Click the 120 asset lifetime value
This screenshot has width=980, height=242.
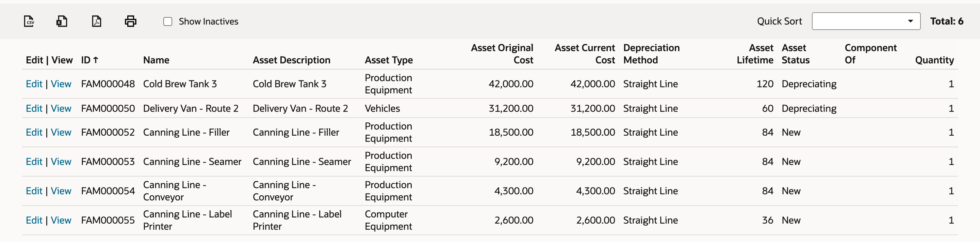pos(765,84)
